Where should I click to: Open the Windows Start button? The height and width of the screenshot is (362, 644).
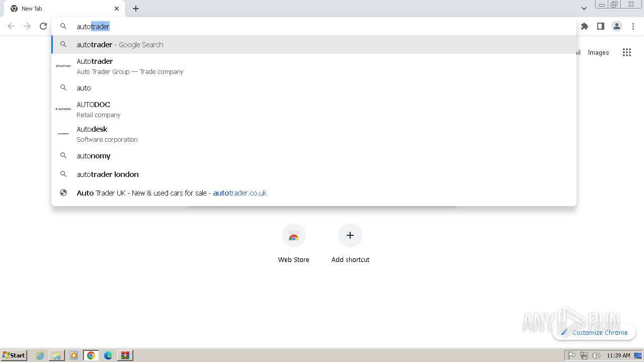(14, 355)
